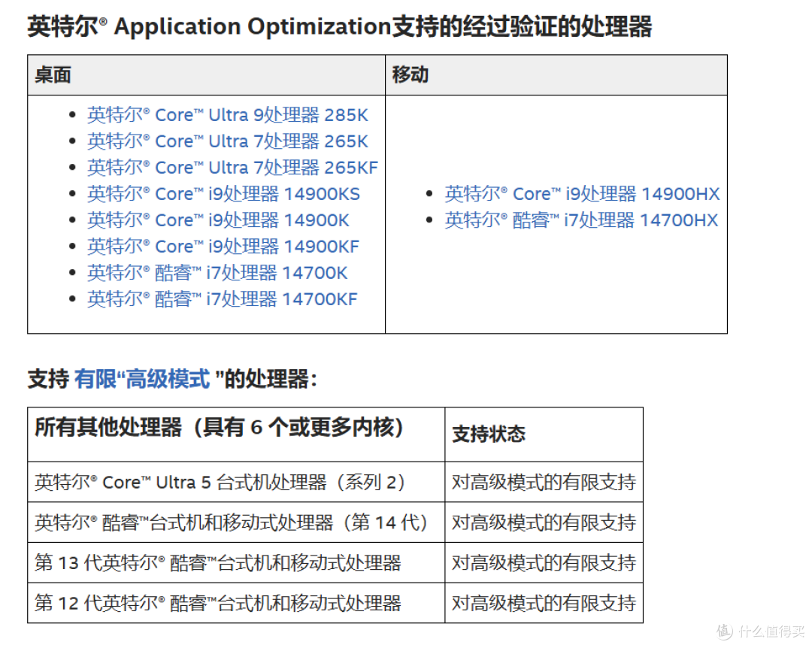The height and width of the screenshot is (648, 812).
Task: Click support status for the 第 14 代 row
Action: point(544,522)
